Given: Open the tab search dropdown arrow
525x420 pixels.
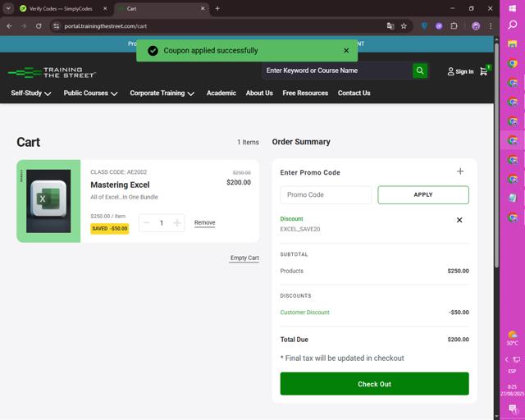Looking at the screenshot, I should (8, 9).
